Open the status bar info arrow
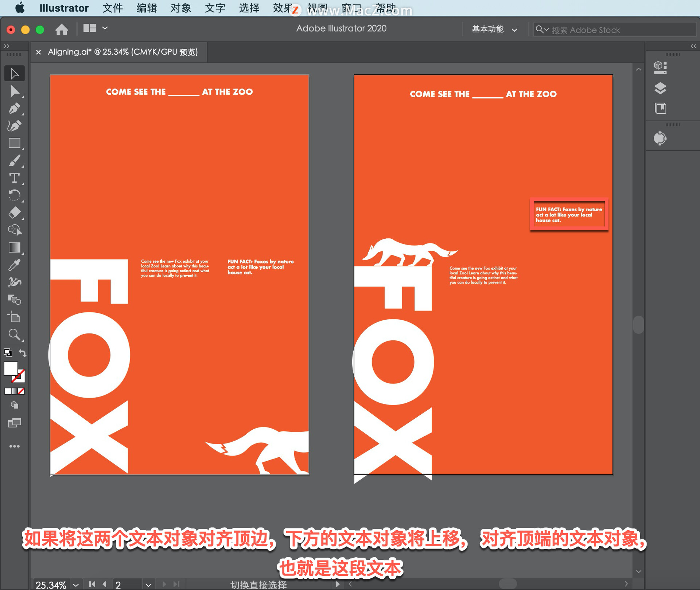Image resolution: width=700 pixels, height=590 pixels. coord(338,584)
